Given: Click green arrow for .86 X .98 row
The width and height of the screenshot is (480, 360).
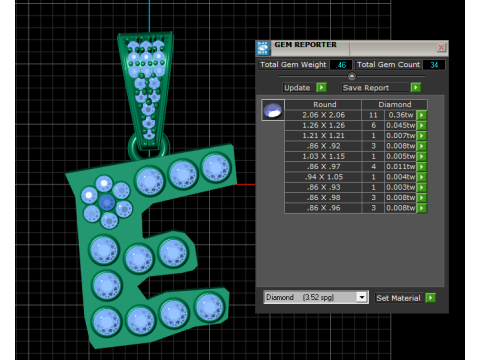Looking at the screenshot, I should point(422,198).
